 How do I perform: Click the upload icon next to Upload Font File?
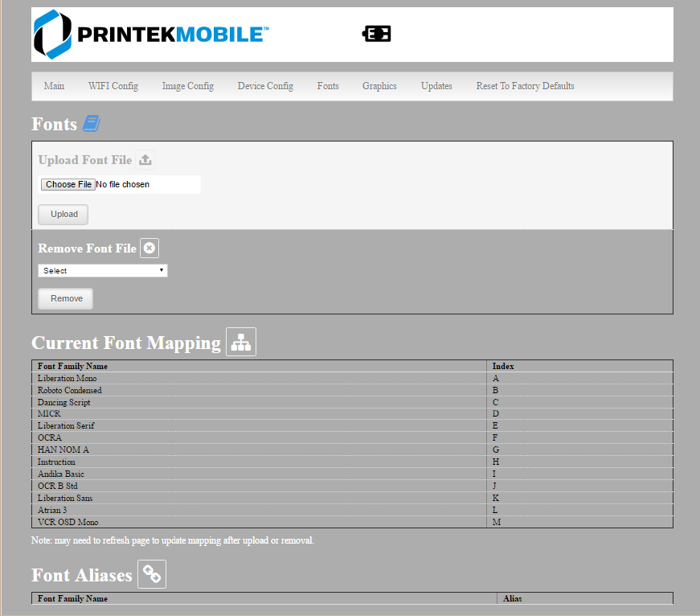pos(145,159)
